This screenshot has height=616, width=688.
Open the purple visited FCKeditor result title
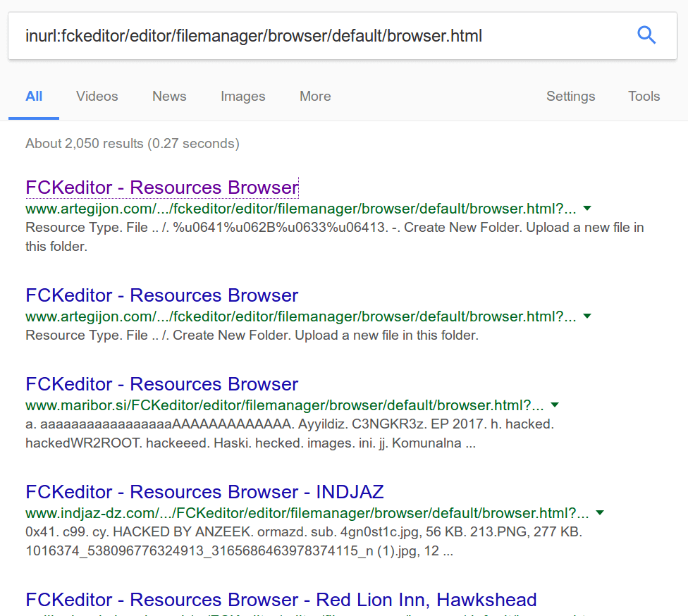pos(161,187)
